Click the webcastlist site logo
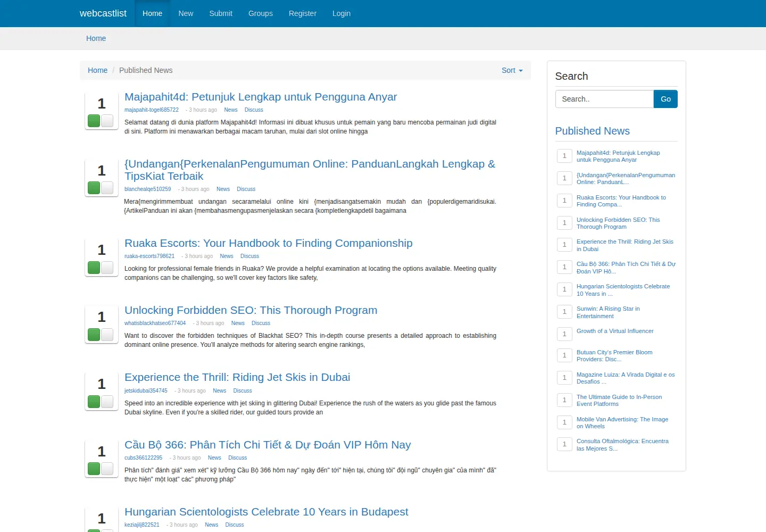Viewport: 766px width, 532px height. [x=103, y=13]
